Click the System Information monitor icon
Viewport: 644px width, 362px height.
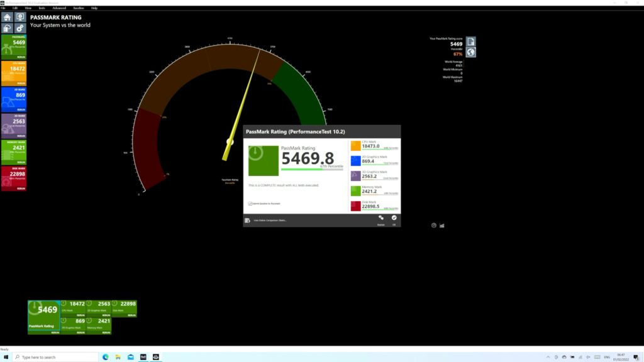click(20, 17)
